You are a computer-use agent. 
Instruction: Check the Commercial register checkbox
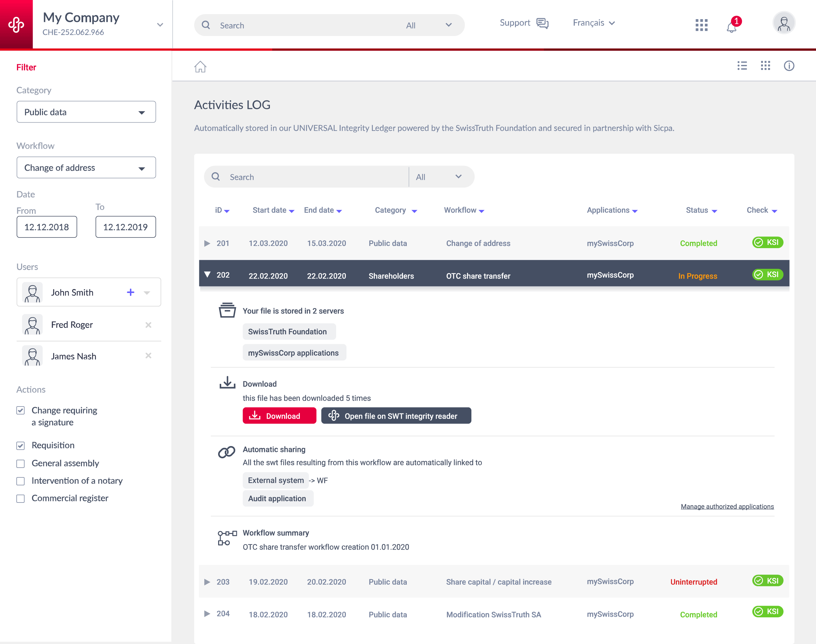click(x=20, y=498)
